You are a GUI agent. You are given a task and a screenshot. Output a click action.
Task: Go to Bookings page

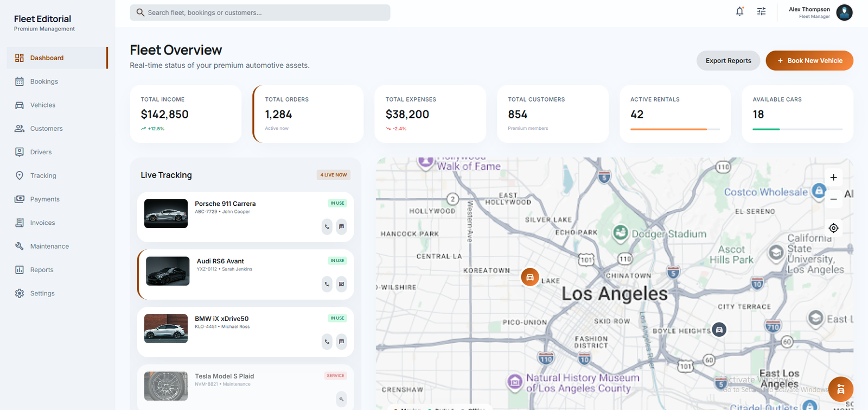(57, 81)
